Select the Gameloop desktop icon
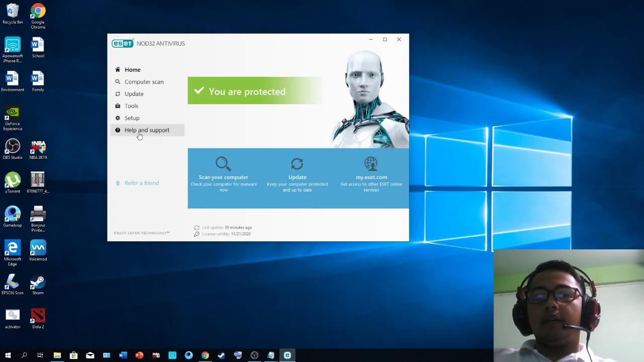The height and width of the screenshot is (362, 644). 13,217
